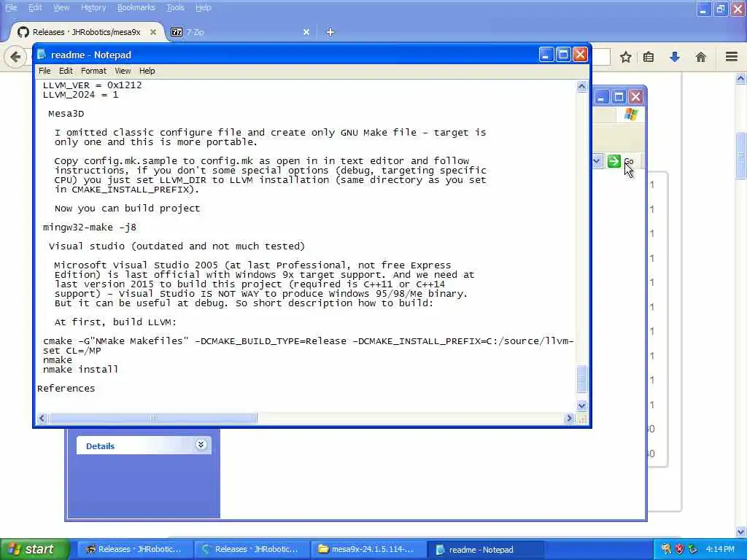Close the 7-Zip browser tab
The width and height of the screenshot is (747, 560).
pos(306,32)
